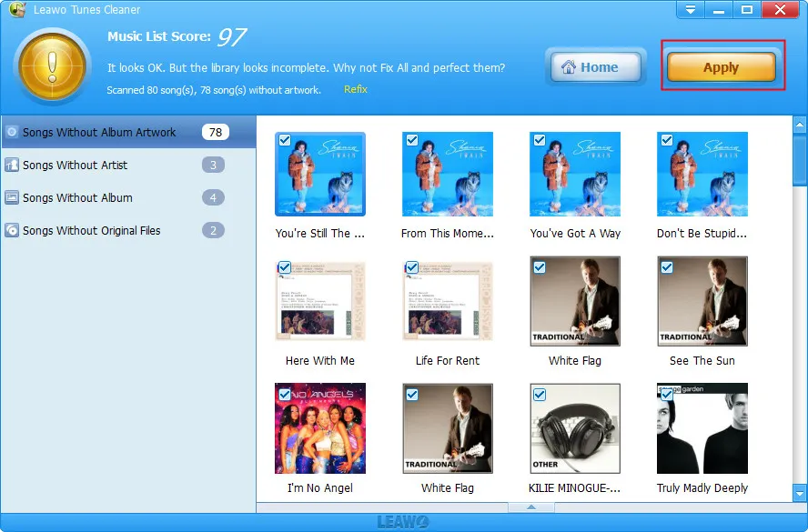Click the yellow warning score icon
Viewport: 808px width, 532px height.
point(52,66)
